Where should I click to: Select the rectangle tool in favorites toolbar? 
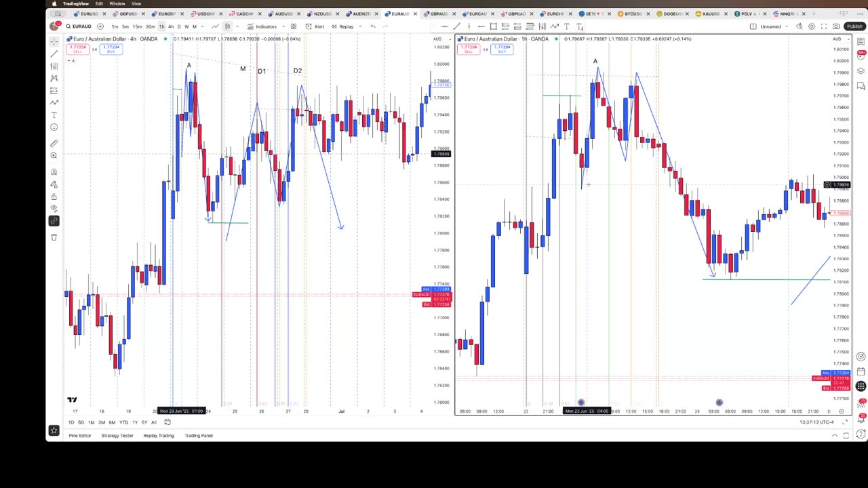[x=493, y=26]
